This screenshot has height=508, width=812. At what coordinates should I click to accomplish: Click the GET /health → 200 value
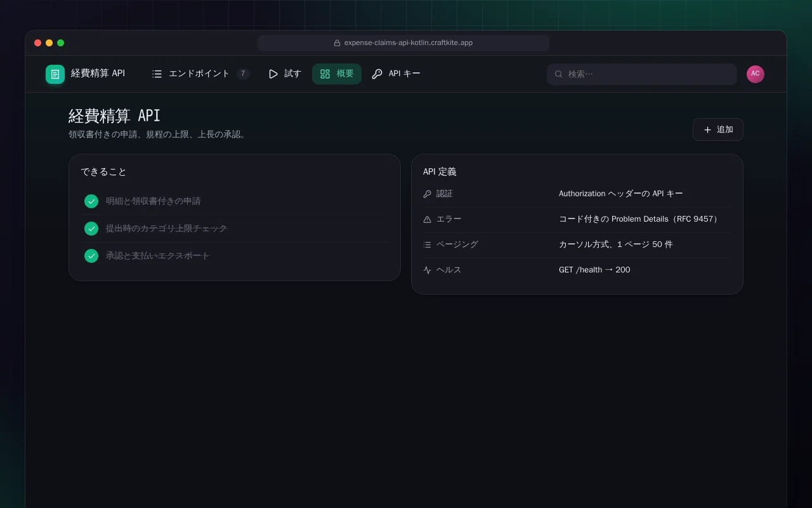(x=594, y=270)
